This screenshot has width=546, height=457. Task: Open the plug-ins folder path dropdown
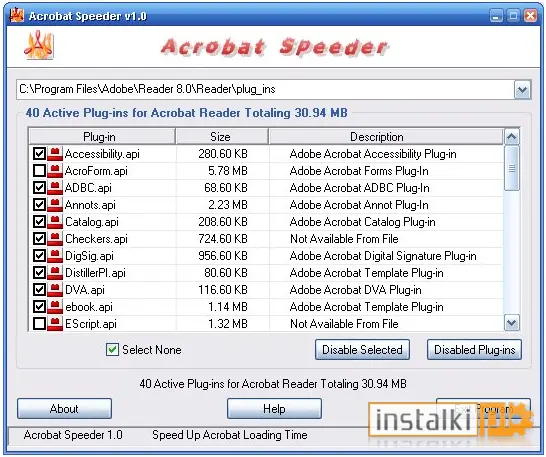(522, 90)
